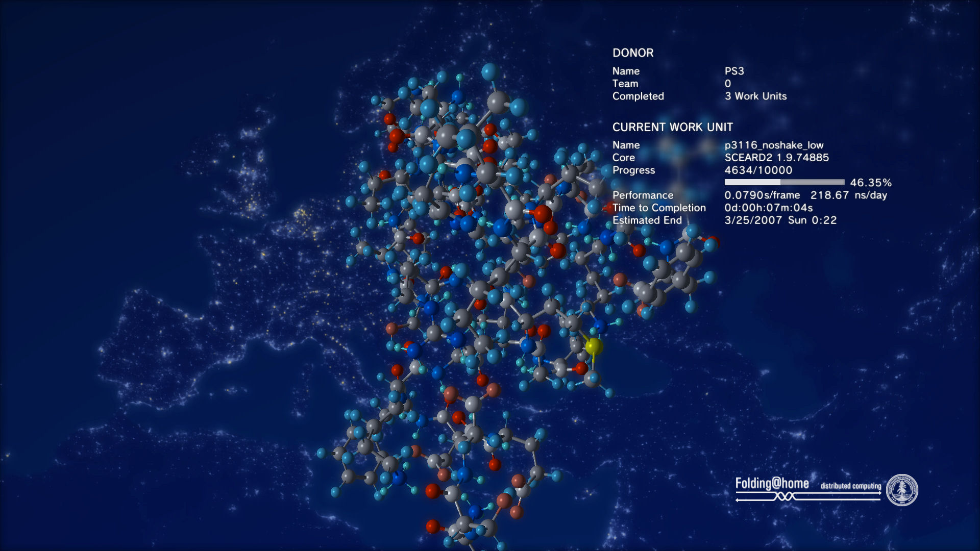Screen dimensions: 980x551
Task: Click the donor name value PS3
Action: (x=734, y=71)
